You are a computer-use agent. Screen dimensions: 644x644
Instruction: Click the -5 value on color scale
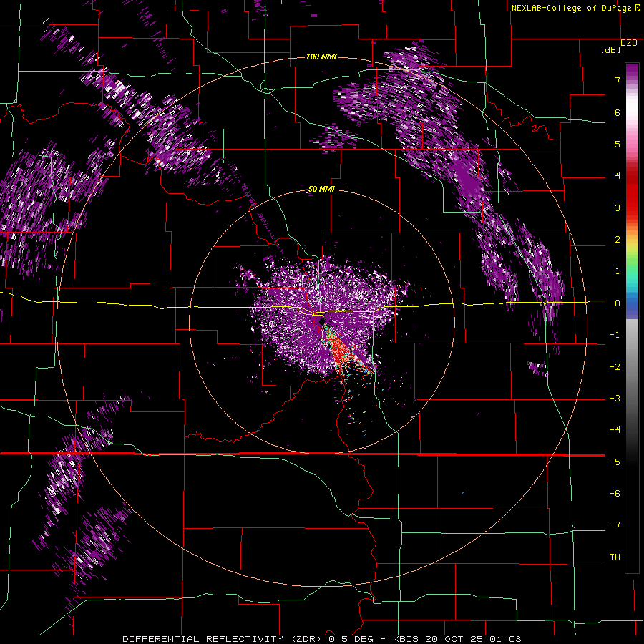[615, 462]
